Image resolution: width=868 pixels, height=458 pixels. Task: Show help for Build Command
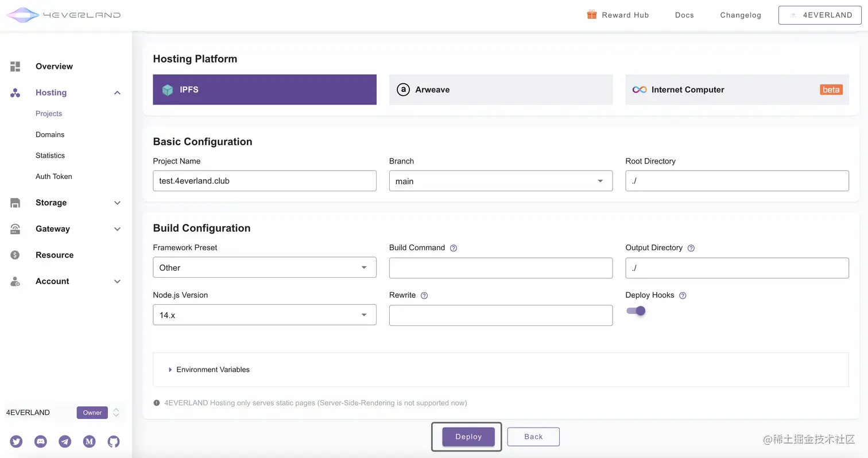tap(454, 248)
